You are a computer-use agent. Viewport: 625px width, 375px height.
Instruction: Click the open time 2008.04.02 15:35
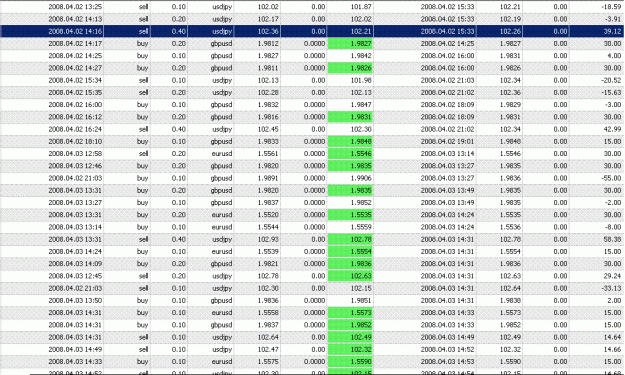point(75,92)
